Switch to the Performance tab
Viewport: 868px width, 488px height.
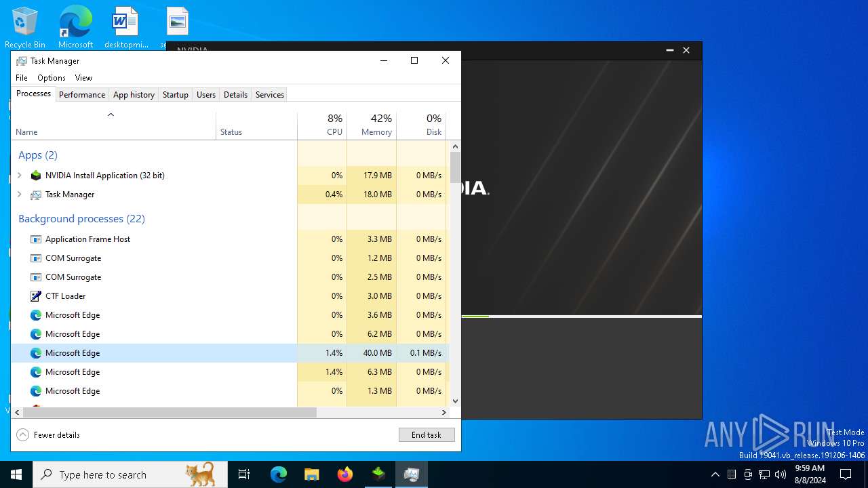coord(82,95)
